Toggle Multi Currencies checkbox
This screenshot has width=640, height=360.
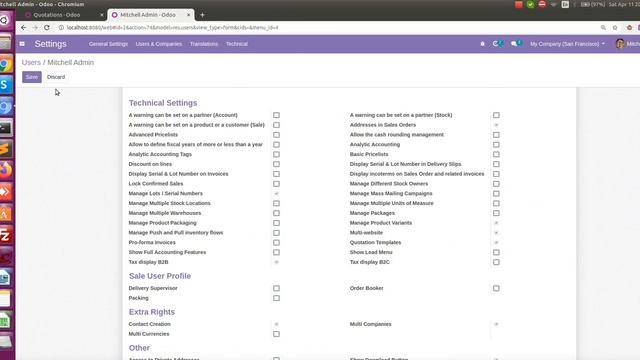pos(276,334)
